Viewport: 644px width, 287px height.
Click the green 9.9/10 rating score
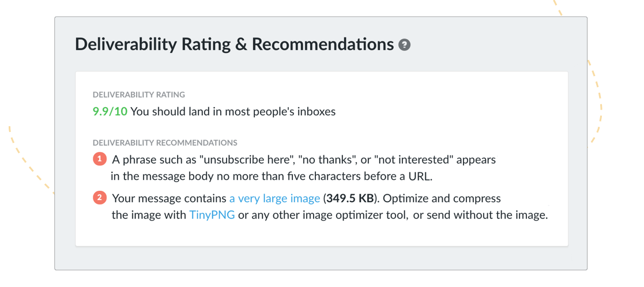(110, 111)
